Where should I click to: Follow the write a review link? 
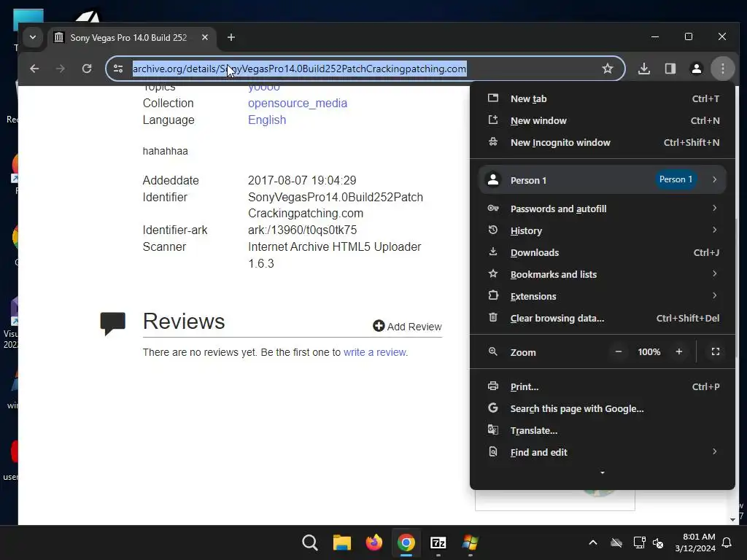point(374,352)
